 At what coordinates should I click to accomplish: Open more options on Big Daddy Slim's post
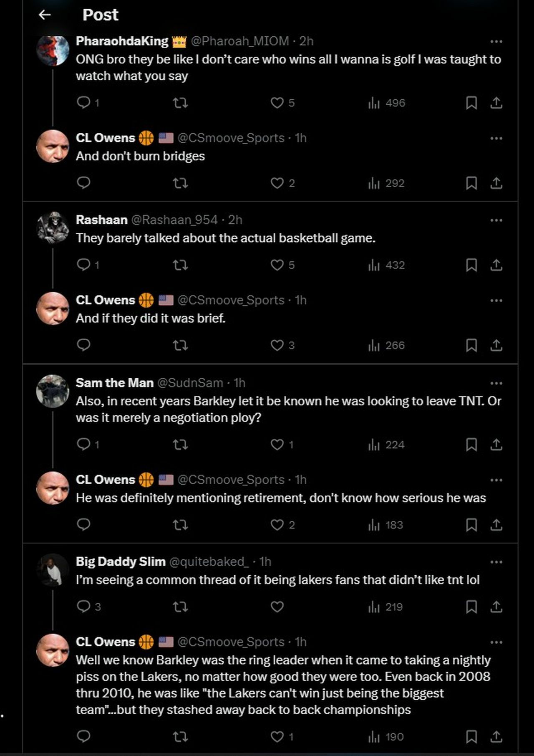tap(496, 562)
